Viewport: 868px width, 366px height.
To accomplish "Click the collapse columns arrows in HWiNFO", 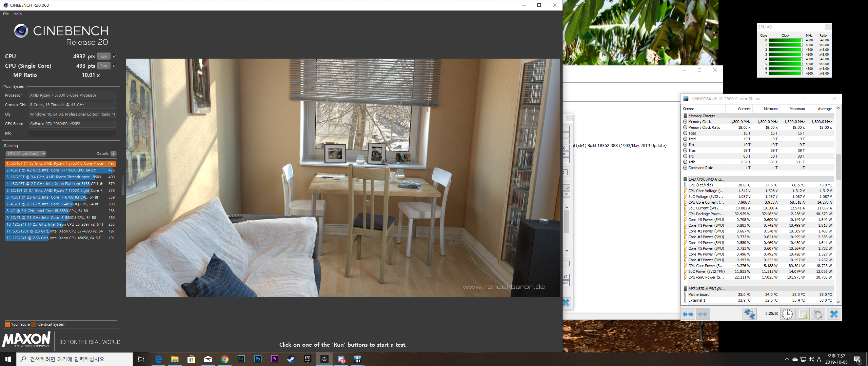I will coord(703,314).
